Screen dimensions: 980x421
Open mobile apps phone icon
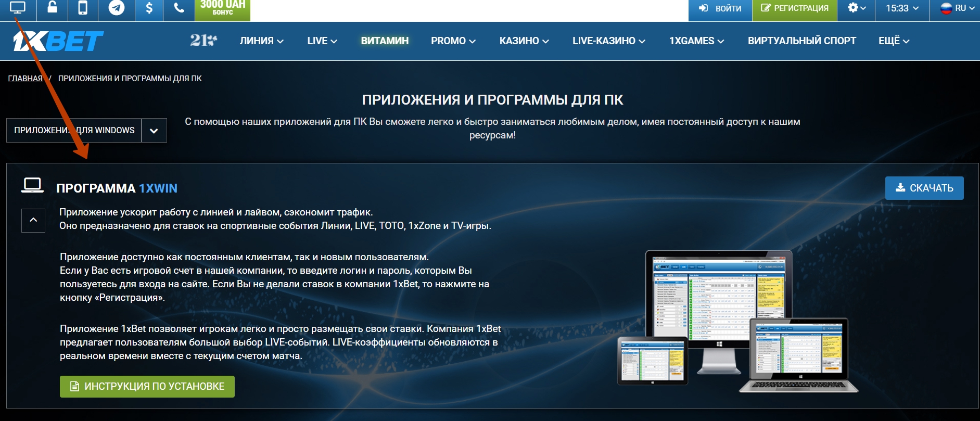pos(83,8)
